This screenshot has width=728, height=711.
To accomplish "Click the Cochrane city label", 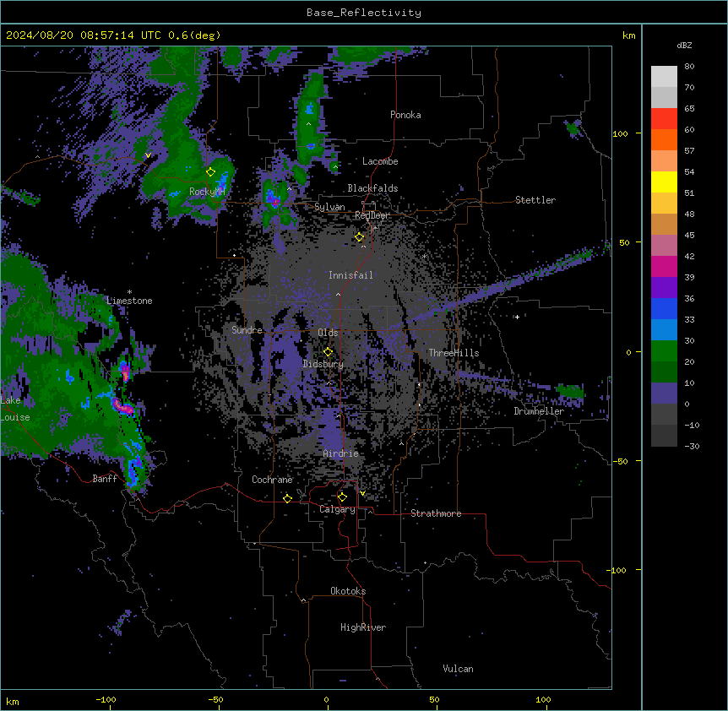I will click(272, 480).
